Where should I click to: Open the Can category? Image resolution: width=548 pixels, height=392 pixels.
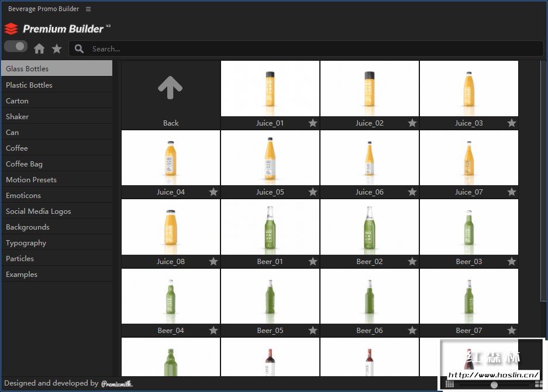(x=57, y=132)
